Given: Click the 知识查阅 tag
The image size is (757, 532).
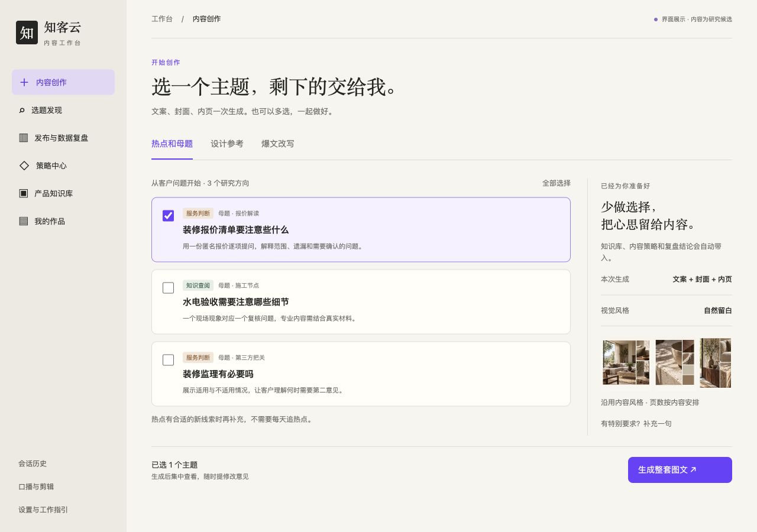Looking at the screenshot, I should 198,286.
